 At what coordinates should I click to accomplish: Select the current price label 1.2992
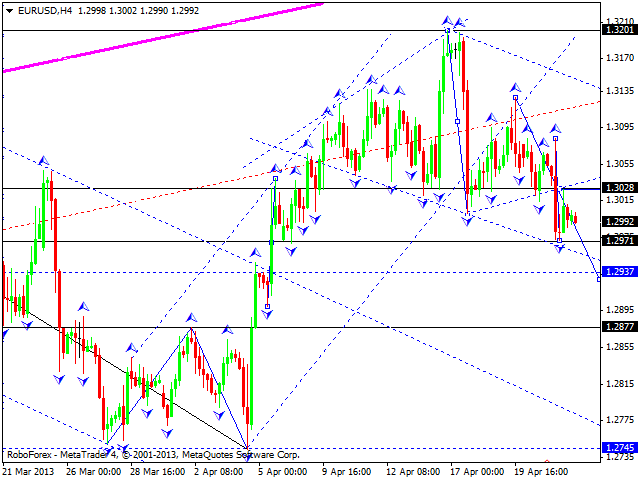pos(618,222)
